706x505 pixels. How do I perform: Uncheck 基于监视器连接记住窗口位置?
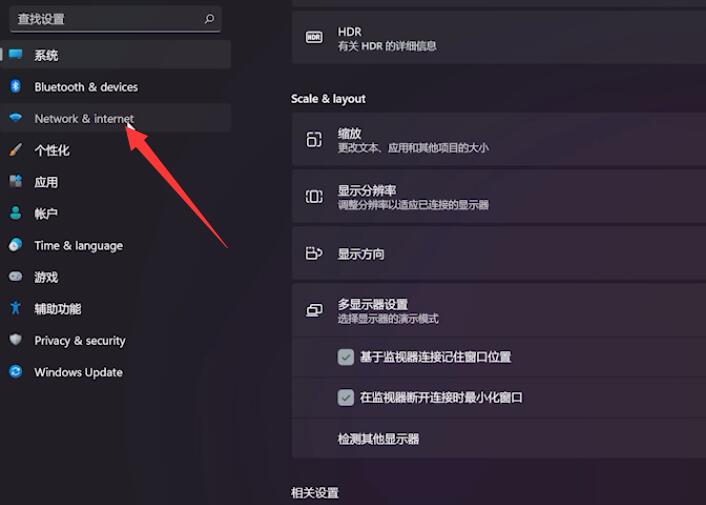coord(346,357)
